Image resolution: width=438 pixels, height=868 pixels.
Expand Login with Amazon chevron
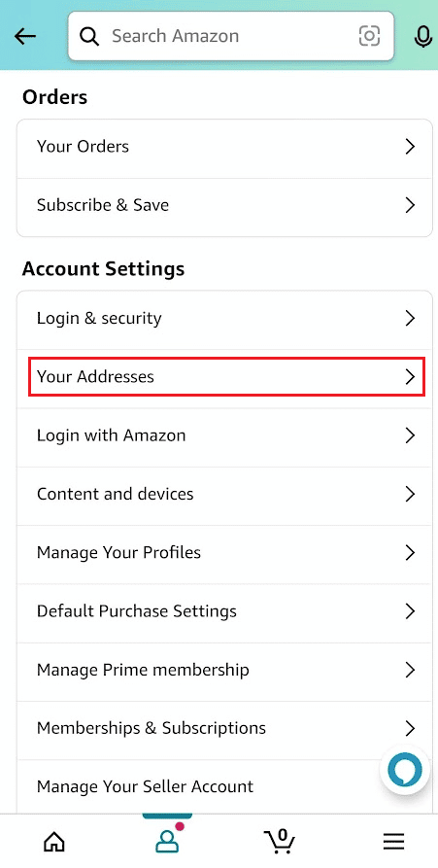click(410, 435)
